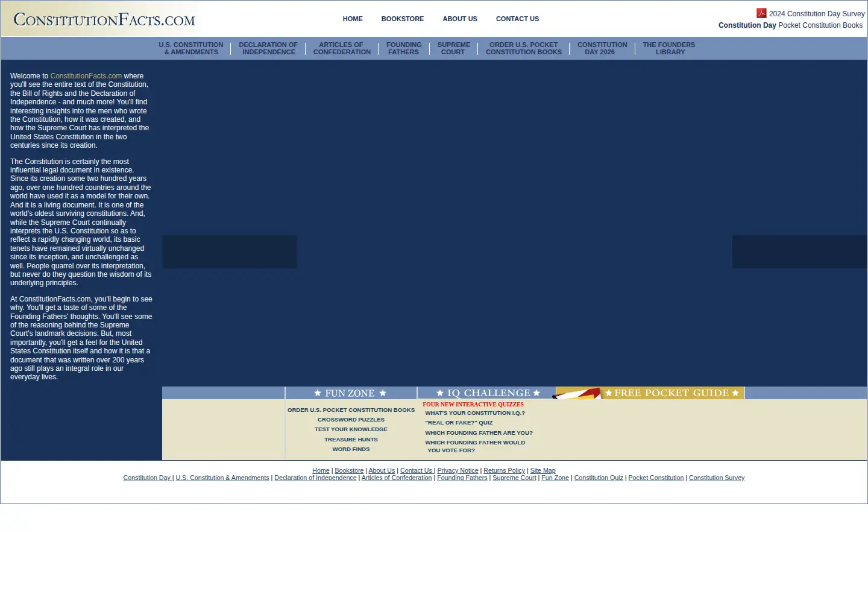868x603 pixels.
Task: Click footer Contact Us link
Action: point(417,471)
